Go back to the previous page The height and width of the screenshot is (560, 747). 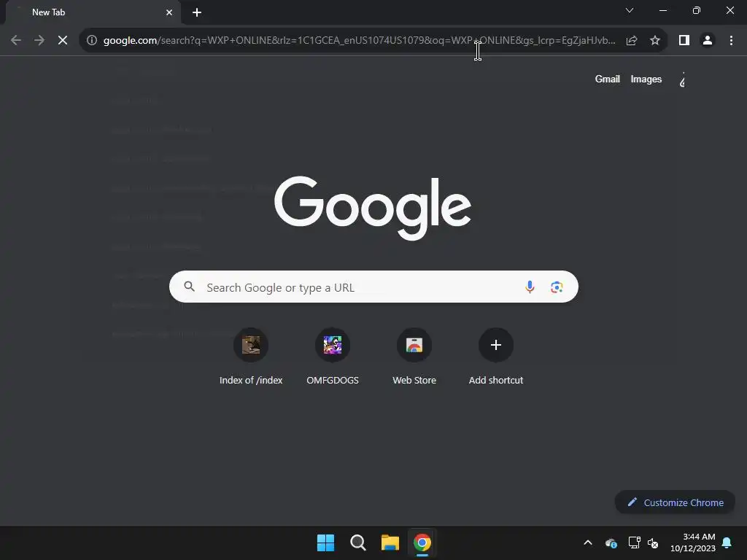pyautogui.click(x=16, y=41)
